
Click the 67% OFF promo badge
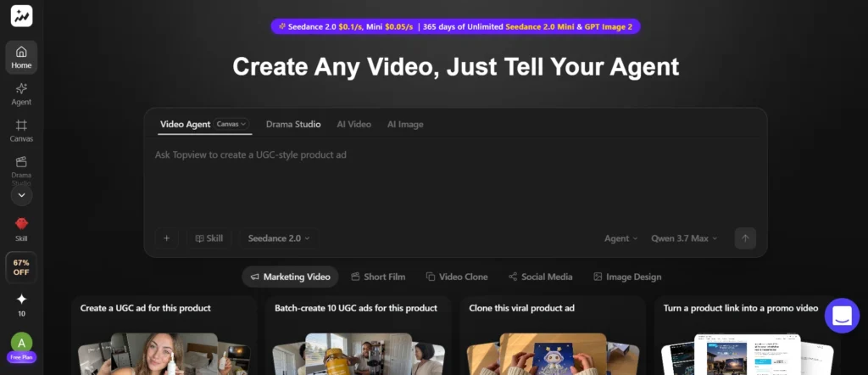click(21, 267)
